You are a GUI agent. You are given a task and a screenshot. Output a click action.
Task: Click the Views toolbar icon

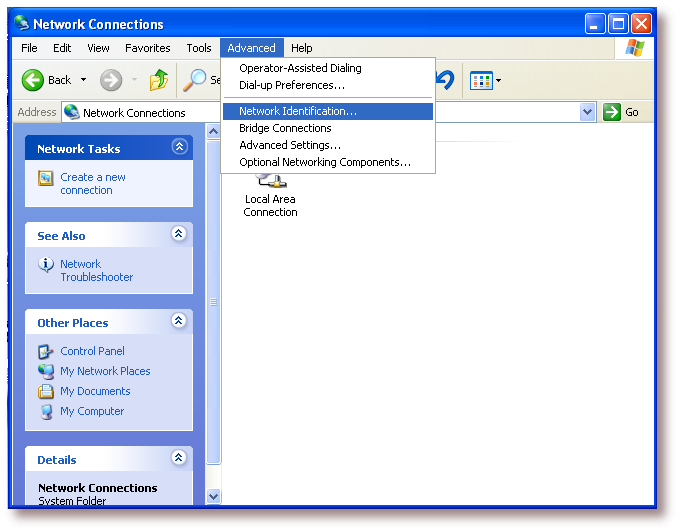point(480,80)
